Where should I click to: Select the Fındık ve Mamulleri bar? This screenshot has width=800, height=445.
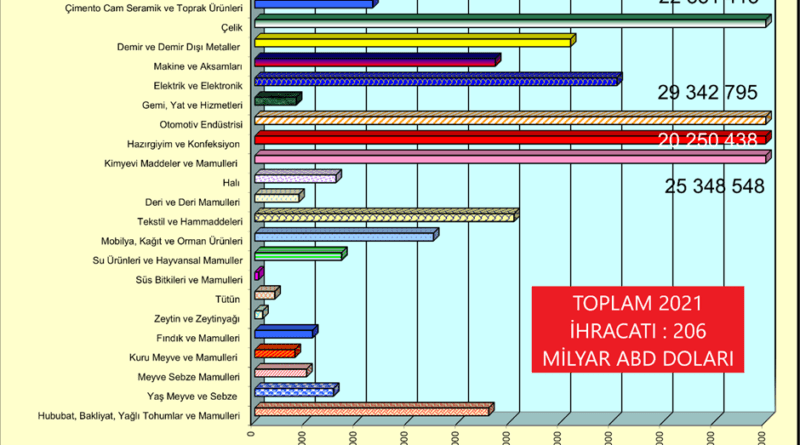coord(285,332)
